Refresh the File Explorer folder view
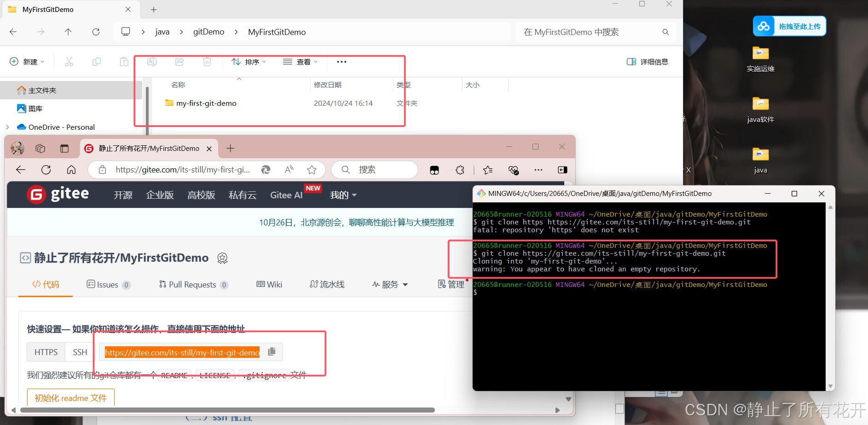Viewport: 868px width, 425px height. coord(96,32)
